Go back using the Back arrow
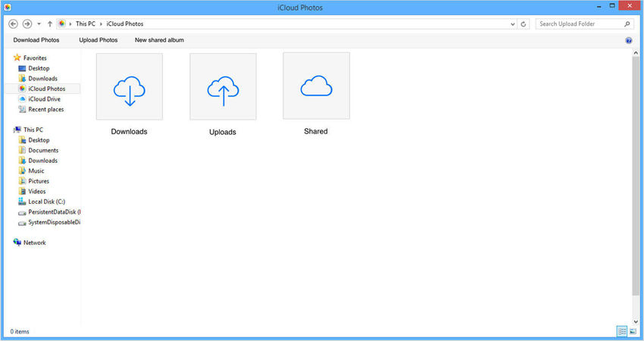 13,23
